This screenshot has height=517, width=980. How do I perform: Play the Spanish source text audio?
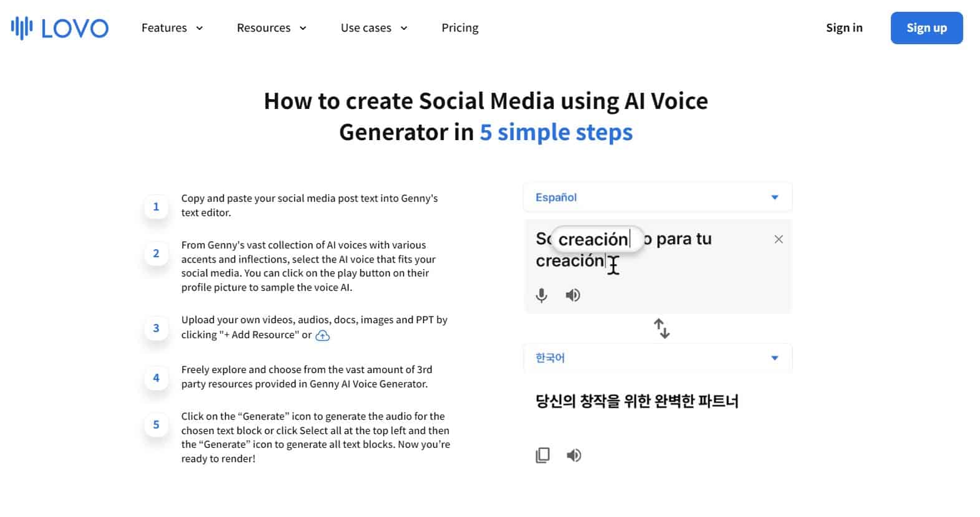pyautogui.click(x=573, y=295)
